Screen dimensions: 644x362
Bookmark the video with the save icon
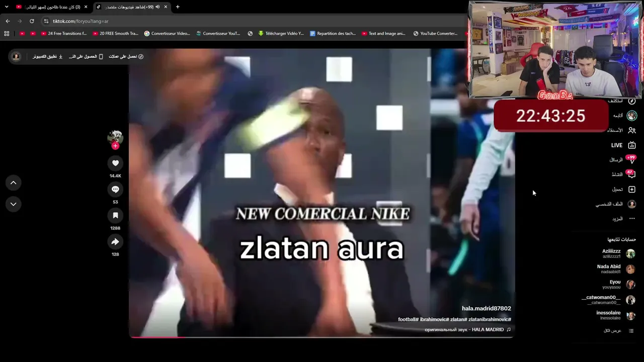pyautogui.click(x=115, y=215)
